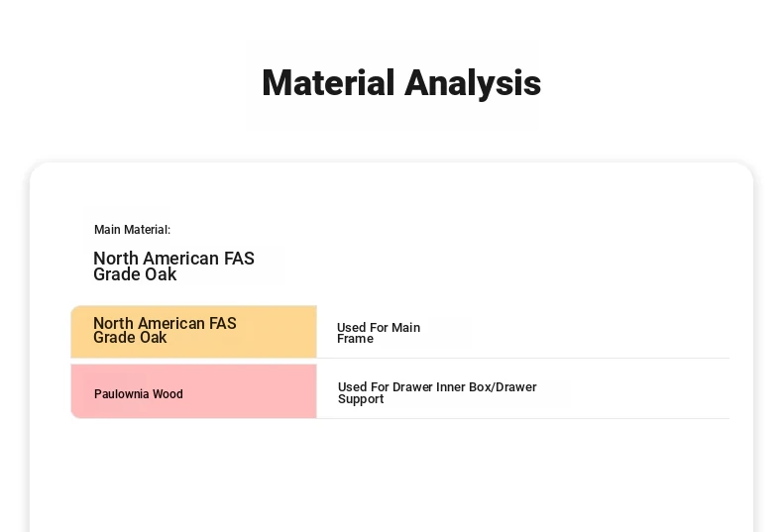Image resolution: width=783 pixels, height=532 pixels.
Task: Click 'North American FAS' text in yellow cell
Action: click(x=165, y=323)
